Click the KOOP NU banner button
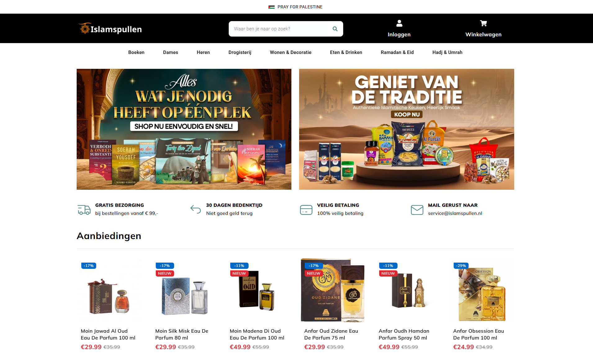593x364 pixels. [x=407, y=114]
